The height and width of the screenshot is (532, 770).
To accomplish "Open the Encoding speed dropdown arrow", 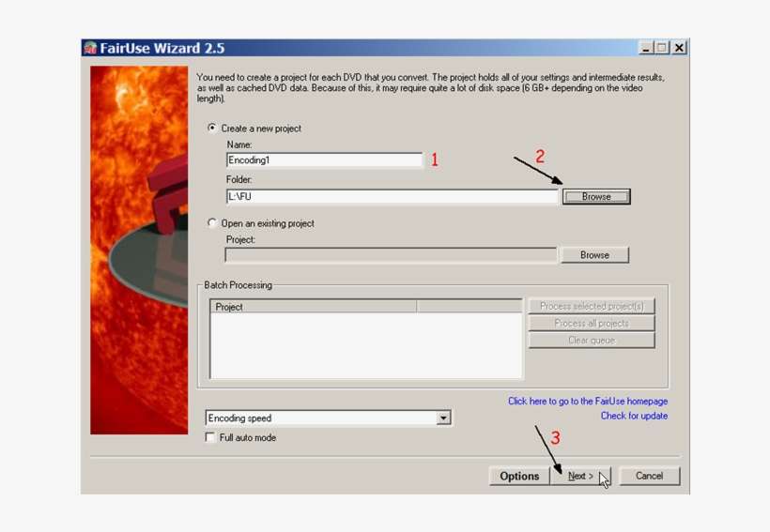I will (443, 418).
